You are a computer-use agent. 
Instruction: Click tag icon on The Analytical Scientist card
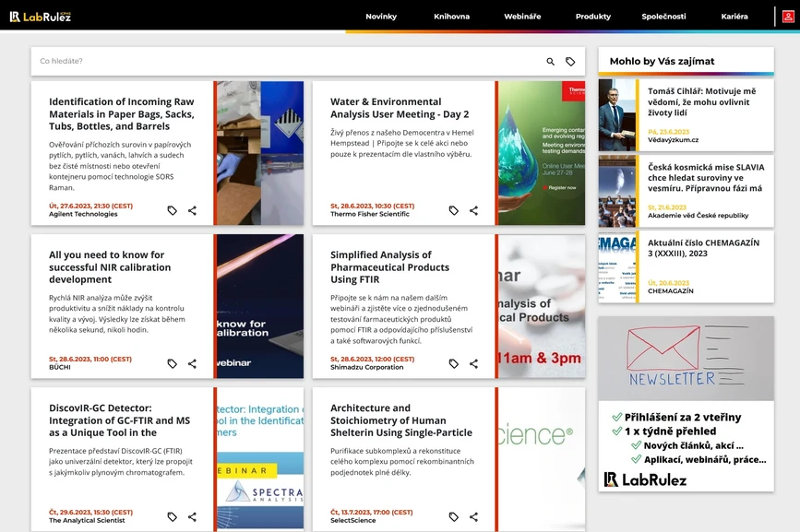[x=173, y=516]
